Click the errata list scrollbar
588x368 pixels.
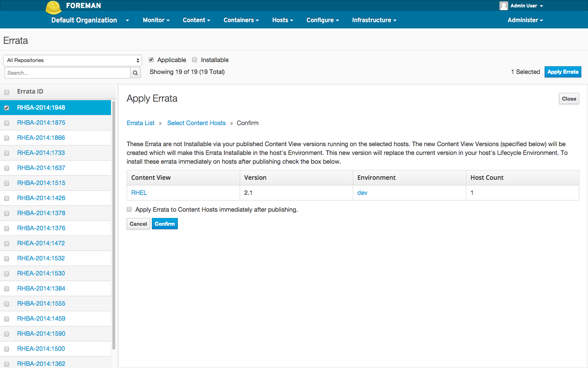pyautogui.click(x=114, y=225)
